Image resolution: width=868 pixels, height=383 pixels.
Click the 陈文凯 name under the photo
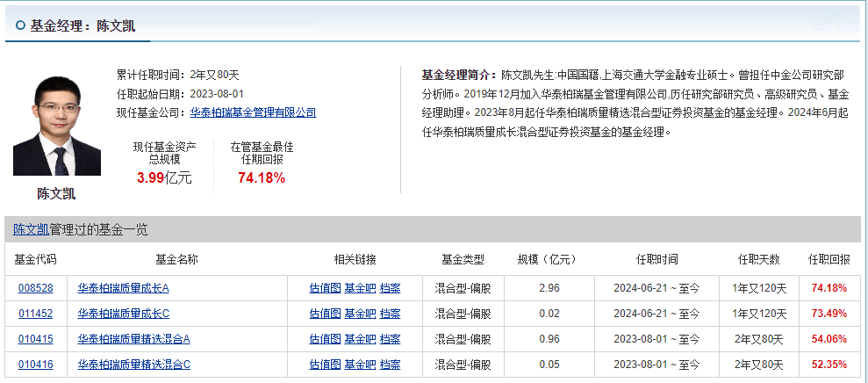[56, 194]
